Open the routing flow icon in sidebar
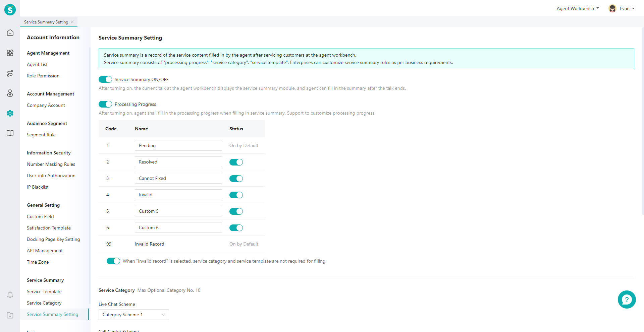The image size is (644, 332). [10, 73]
